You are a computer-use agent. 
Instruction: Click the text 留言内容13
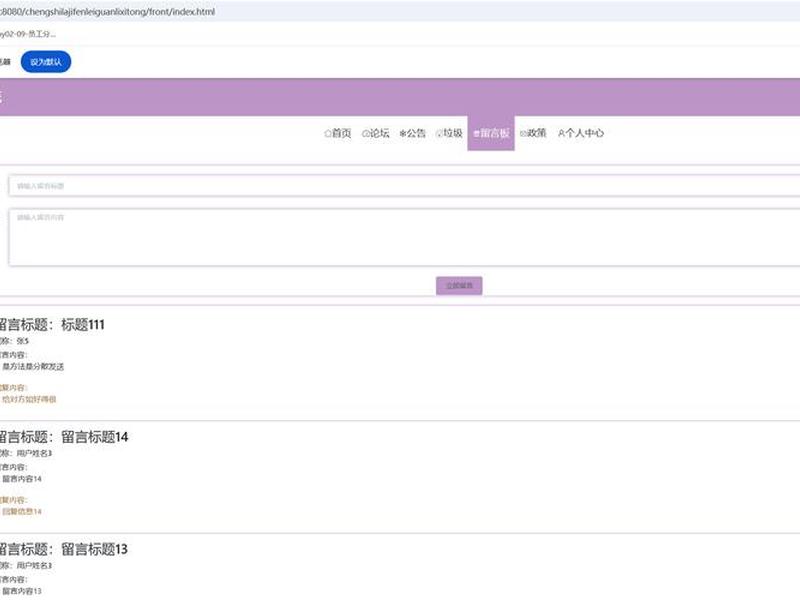pyautogui.click(x=22, y=591)
